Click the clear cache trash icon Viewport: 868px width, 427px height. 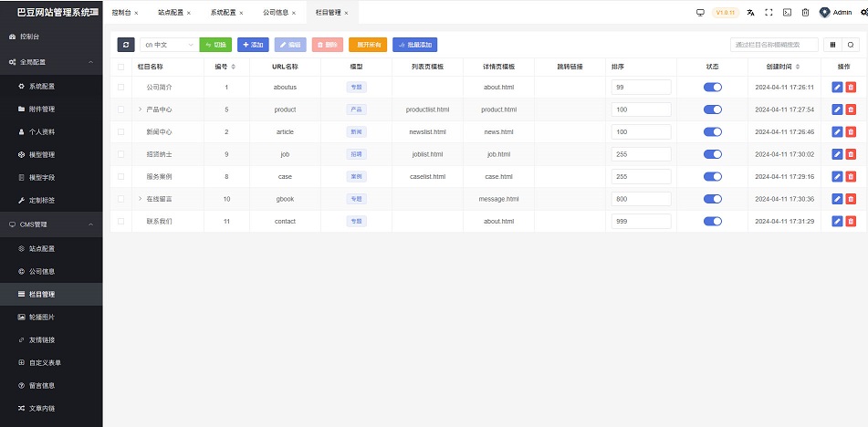pyautogui.click(x=805, y=12)
